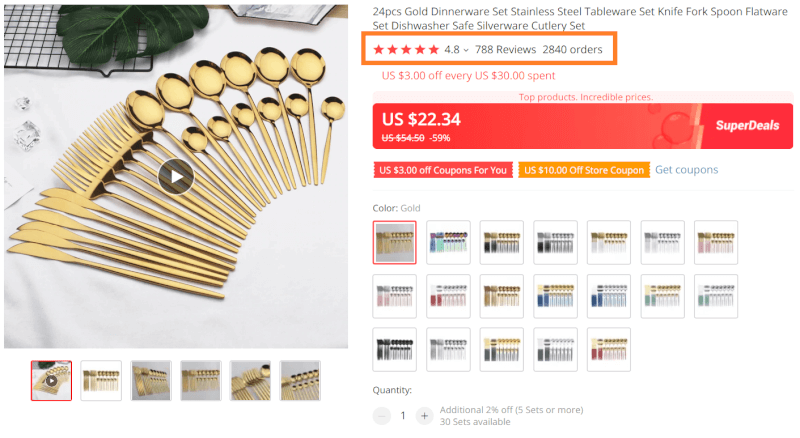This screenshot has width=800, height=438.
Task: Open the 788 Reviews link
Action: point(505,50)
